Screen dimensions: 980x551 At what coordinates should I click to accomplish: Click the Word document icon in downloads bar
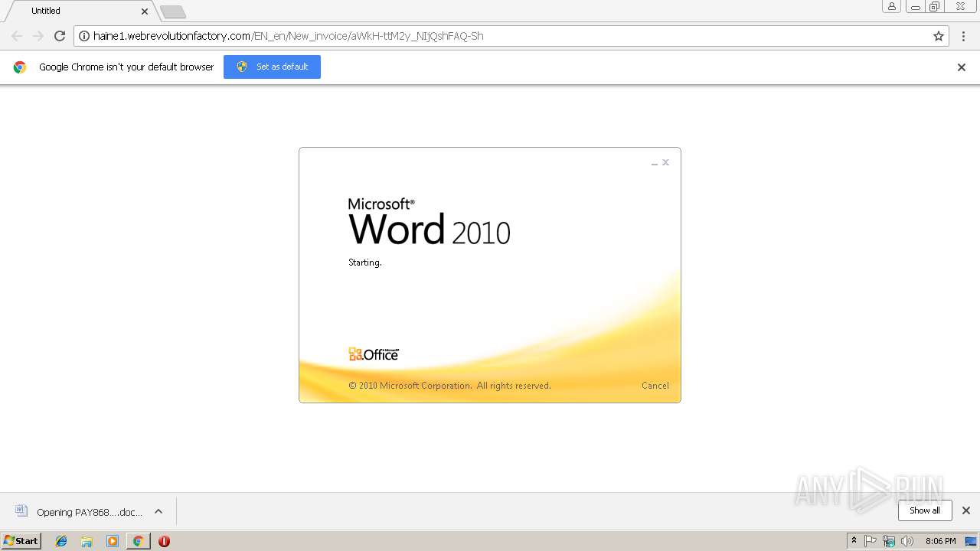point(21,511)
